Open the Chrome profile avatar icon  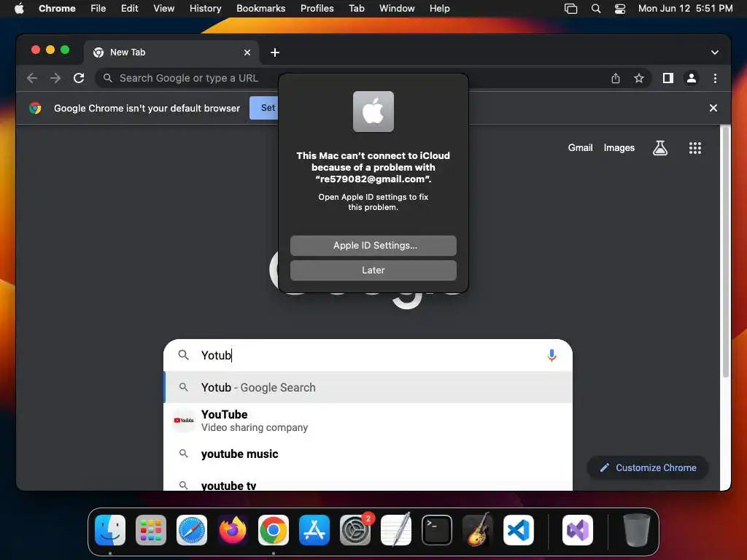pos(692,78)
